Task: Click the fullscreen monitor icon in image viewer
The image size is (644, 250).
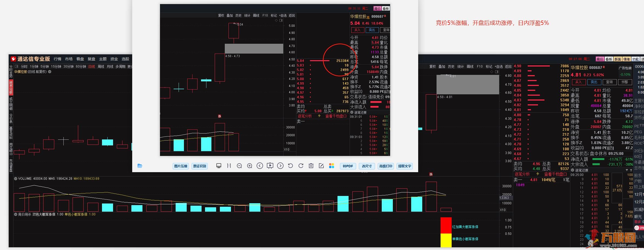Action: pos(219,166)
